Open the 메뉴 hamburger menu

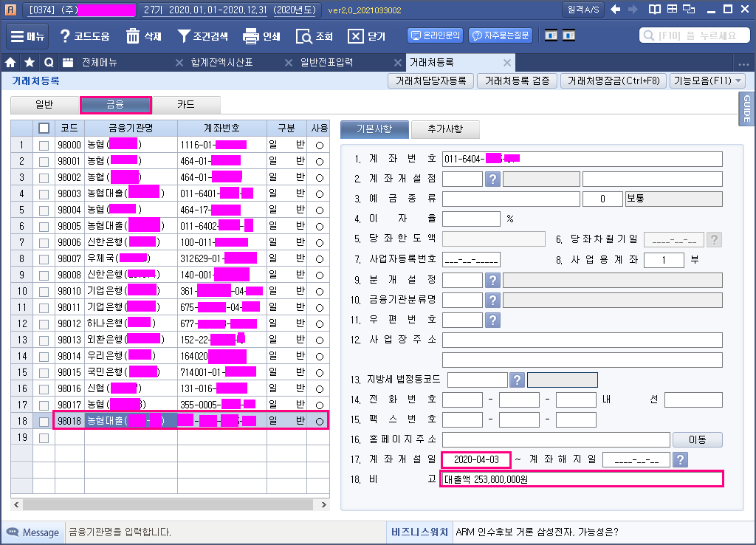click(x=27, y=36)
